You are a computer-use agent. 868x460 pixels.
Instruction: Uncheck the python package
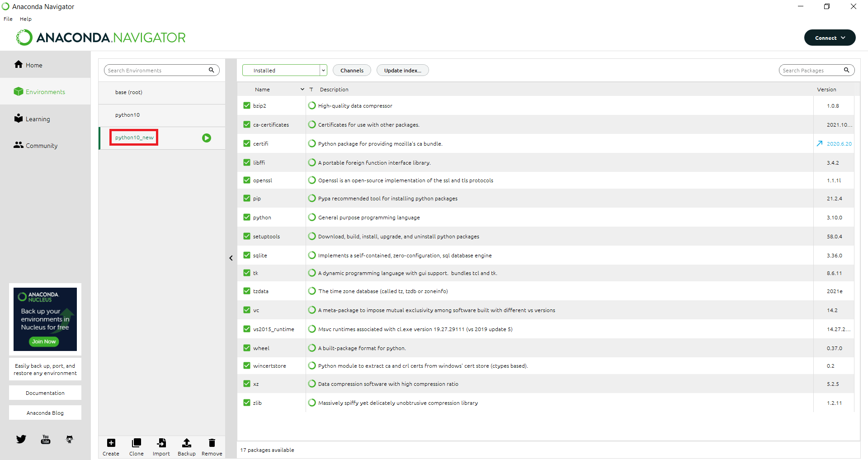click(246, 217)
